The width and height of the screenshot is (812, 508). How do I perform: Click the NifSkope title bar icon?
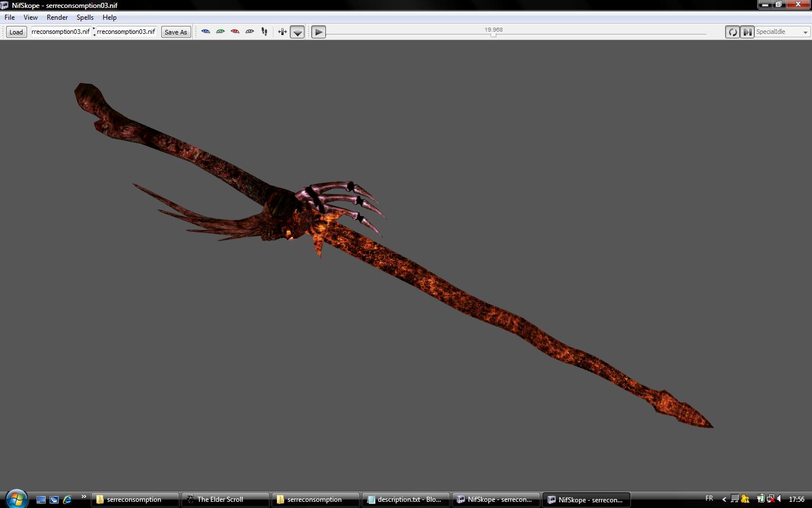point(5,5)
